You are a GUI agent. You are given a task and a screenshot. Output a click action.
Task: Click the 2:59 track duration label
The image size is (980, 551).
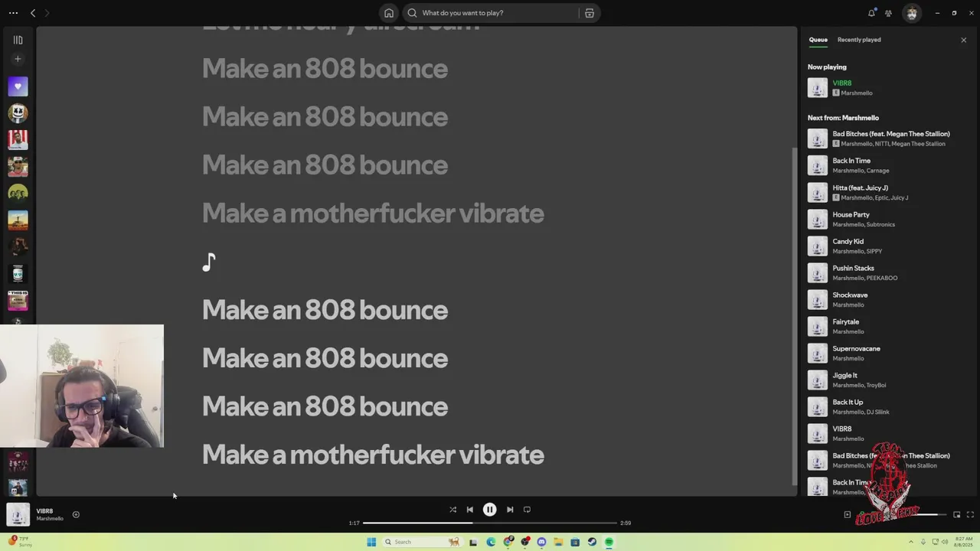click(626, 523)
